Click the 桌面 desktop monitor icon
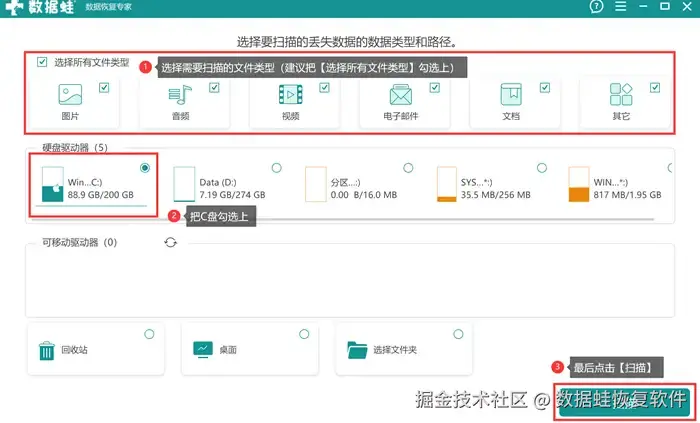 (x=203, y=350)
